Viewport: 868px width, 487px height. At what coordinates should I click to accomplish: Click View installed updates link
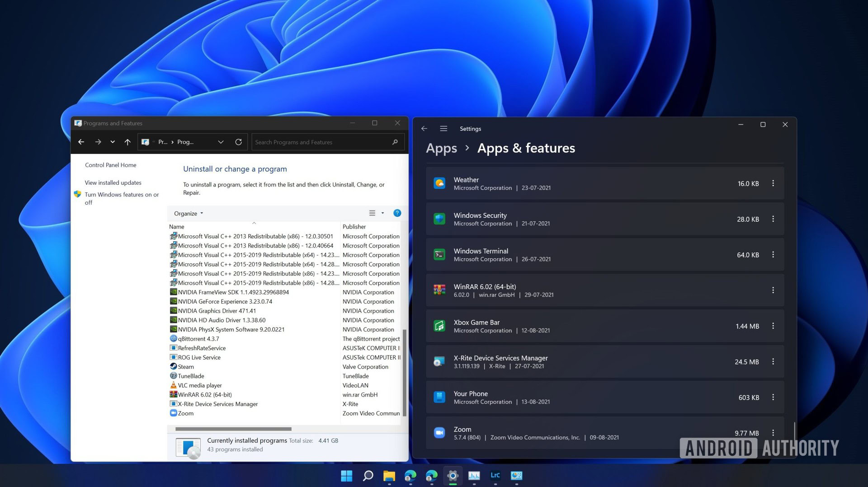(113, 183)
